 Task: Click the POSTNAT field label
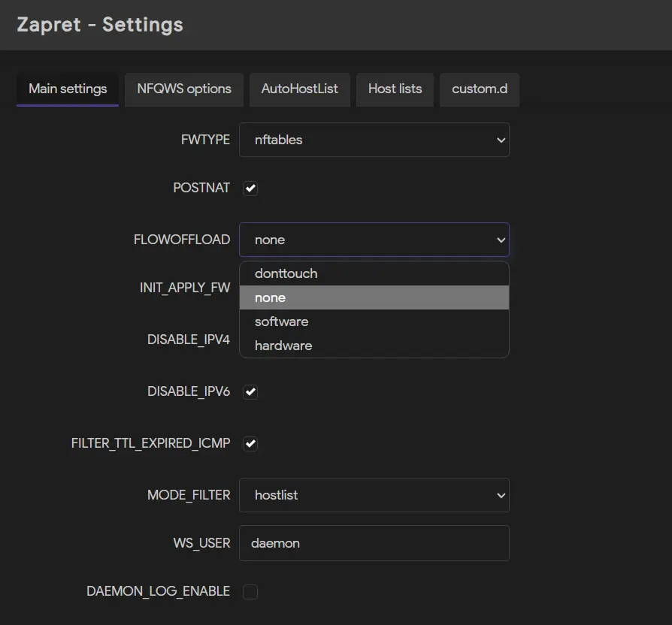(x=201, y=188)
